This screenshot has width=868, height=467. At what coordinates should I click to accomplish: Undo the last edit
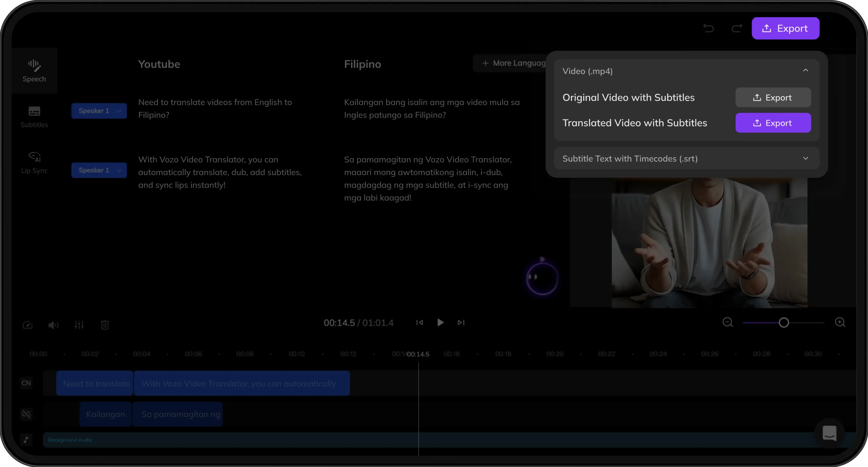pos(709,28)
